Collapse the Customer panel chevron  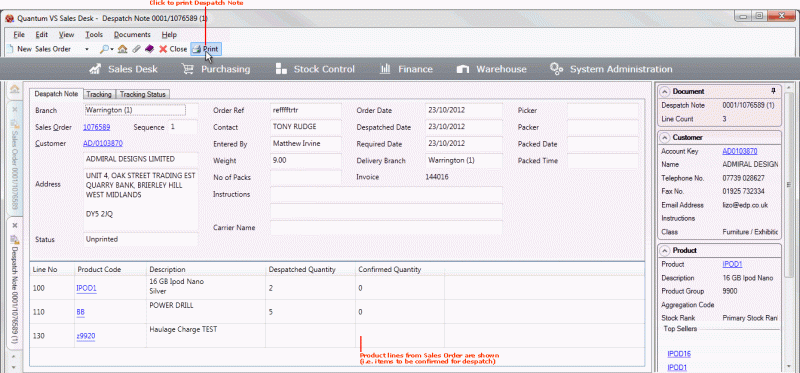tap(665, 137)
